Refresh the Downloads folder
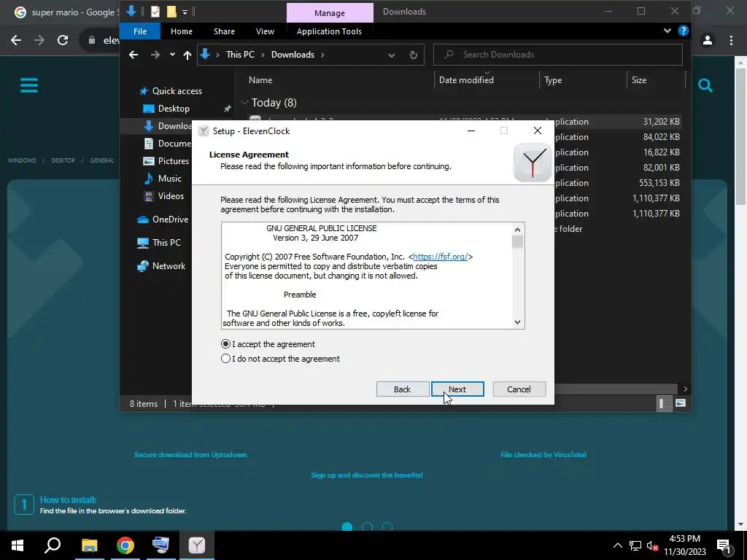 point(414,55)
